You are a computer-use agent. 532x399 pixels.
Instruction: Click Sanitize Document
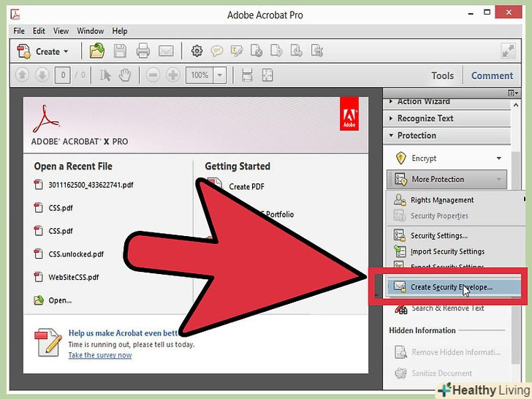coord(433,373)
